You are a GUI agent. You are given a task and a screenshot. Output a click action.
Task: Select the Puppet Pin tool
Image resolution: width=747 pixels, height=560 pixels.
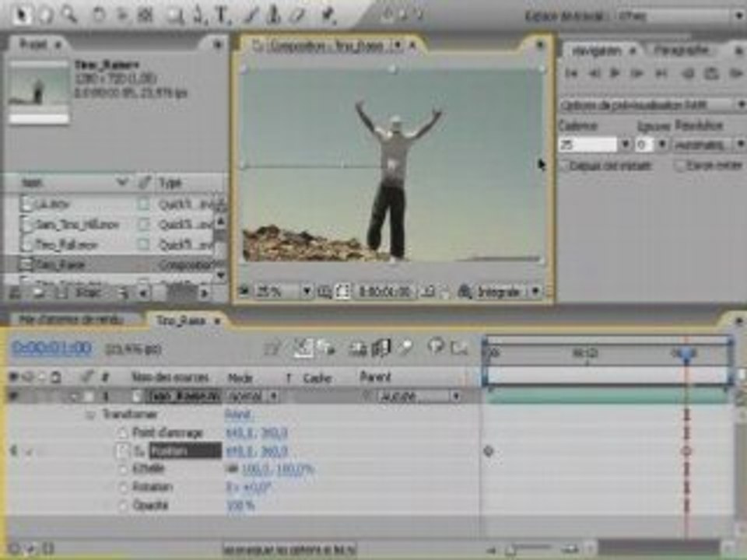coord(328,16)
